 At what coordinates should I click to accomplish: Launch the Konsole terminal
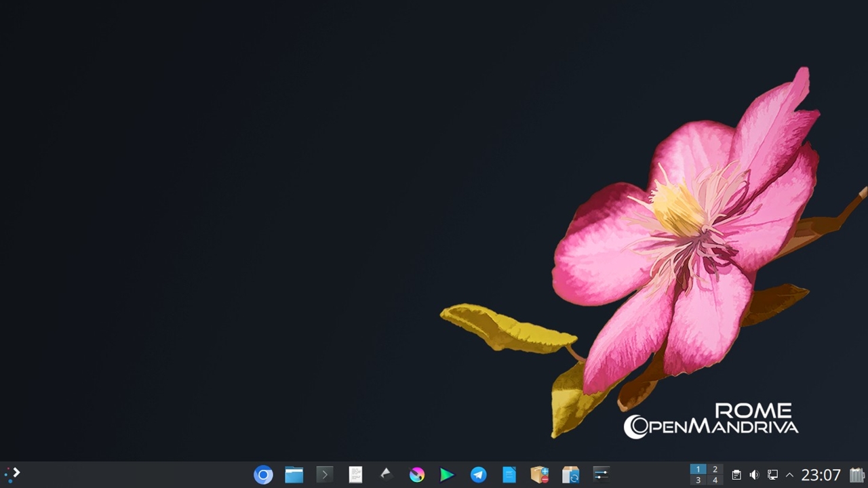pos(325,475)
